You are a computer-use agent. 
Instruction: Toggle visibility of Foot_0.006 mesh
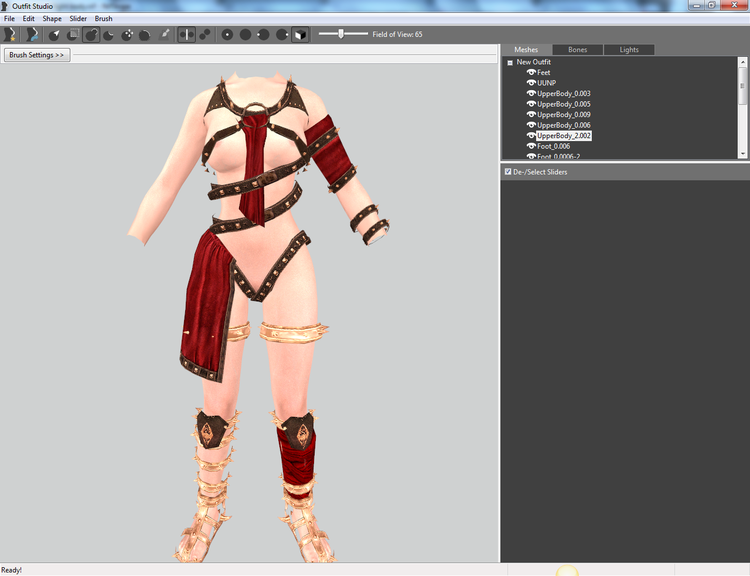click(x=531, y=146)
